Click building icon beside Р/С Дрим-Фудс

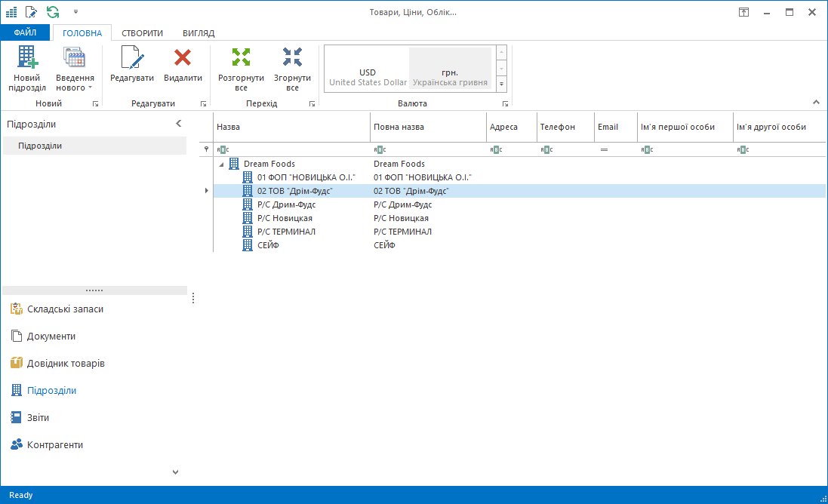(x=247, y=204)
